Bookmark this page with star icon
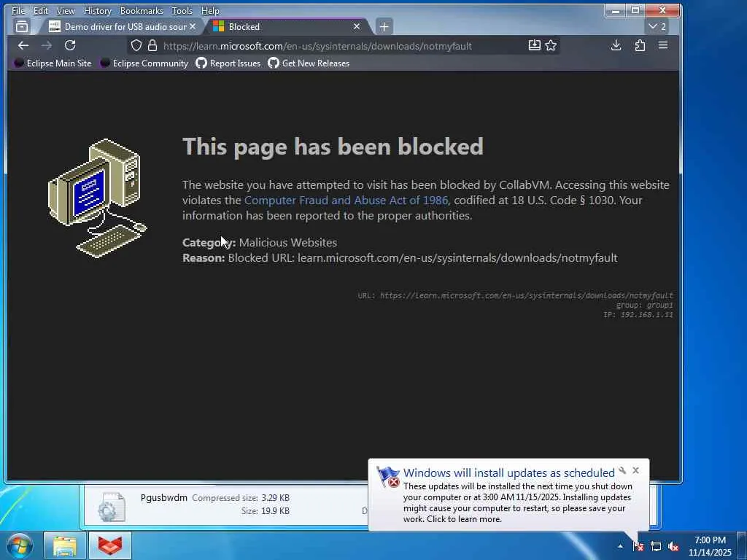Viewport: 747px width, 560px height. pyautogui.click(x=551, y=46)
